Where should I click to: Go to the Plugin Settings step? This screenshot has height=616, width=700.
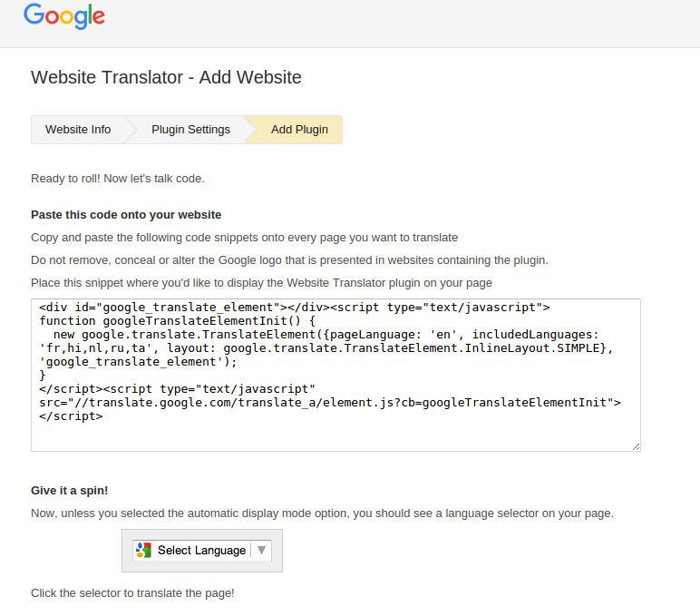click(190, 130)
